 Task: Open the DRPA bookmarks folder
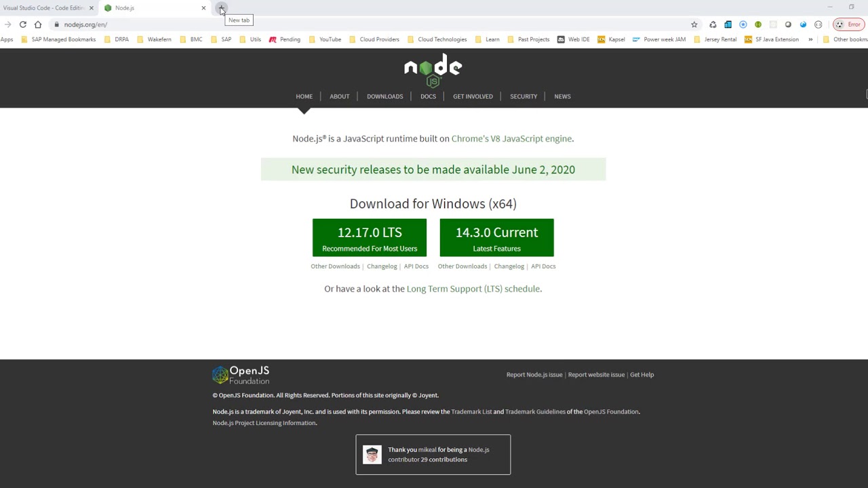coord(117,39)
